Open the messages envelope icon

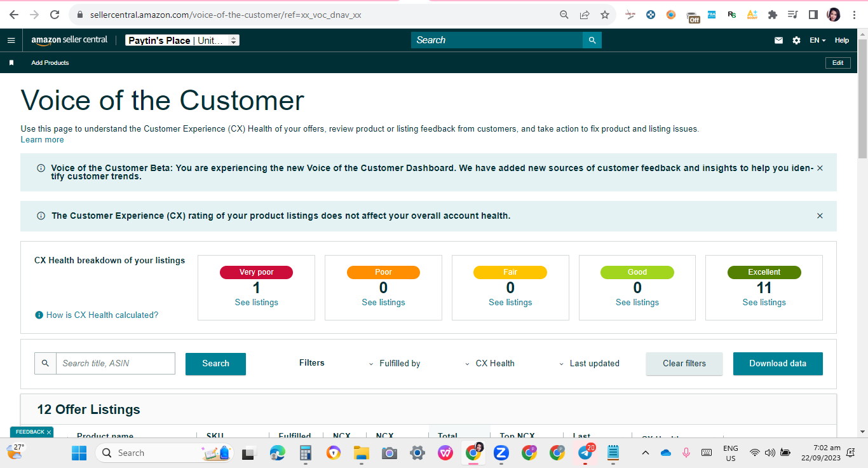point(778,40)
